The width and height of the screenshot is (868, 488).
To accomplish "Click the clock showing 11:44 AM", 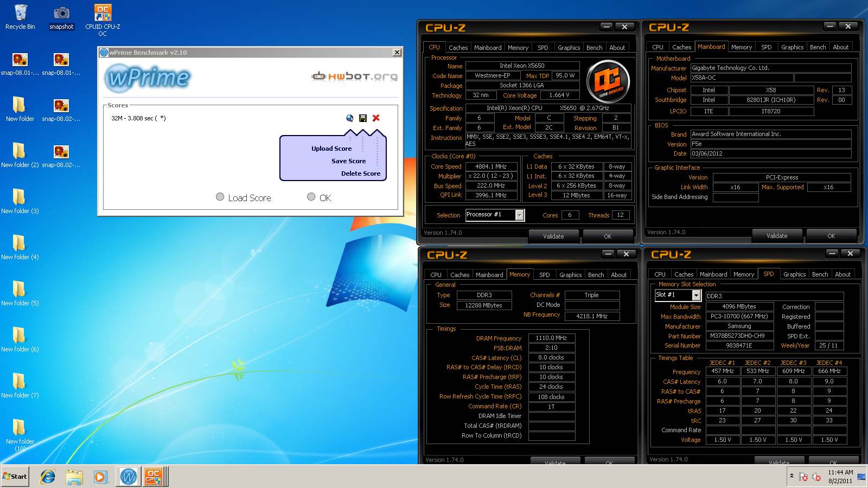I will (x=840, y=472).
